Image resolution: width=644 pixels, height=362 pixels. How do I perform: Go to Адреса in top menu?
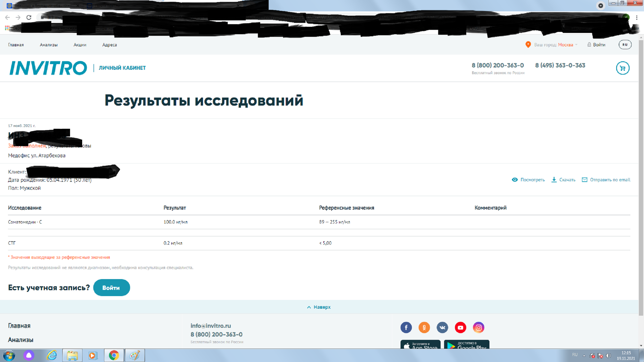pyautogui.click(x=109, y=45)
